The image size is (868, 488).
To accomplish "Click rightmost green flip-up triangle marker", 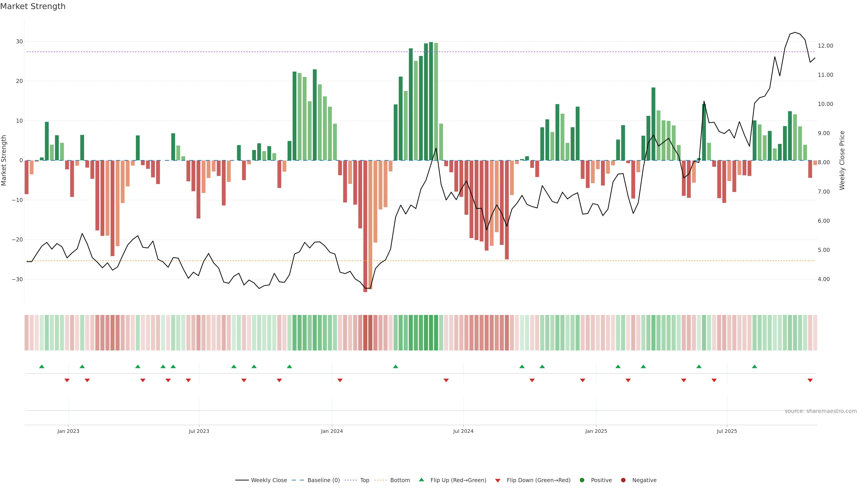I will [x=755, y=366].
